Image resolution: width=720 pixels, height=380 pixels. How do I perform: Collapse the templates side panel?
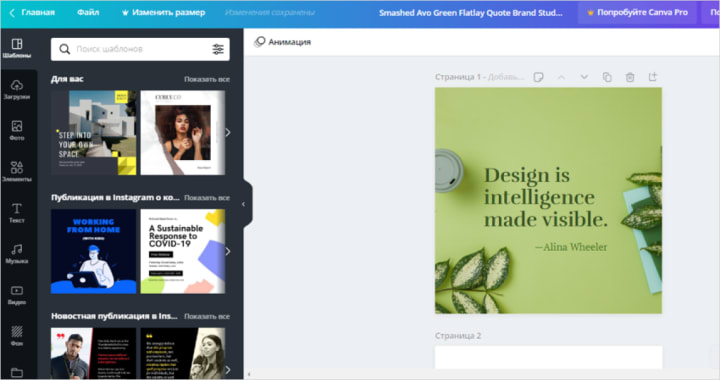pos(244,204)
